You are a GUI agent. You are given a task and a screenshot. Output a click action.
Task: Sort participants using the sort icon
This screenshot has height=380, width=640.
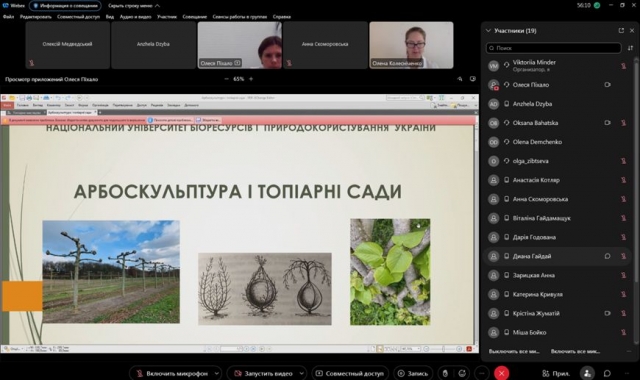click(x=630, y=48)
